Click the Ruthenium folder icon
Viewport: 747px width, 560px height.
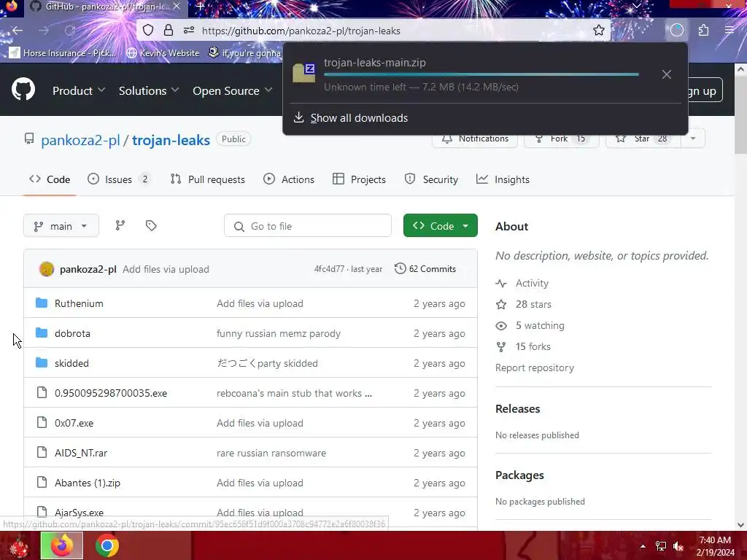[x=42, y=303]
